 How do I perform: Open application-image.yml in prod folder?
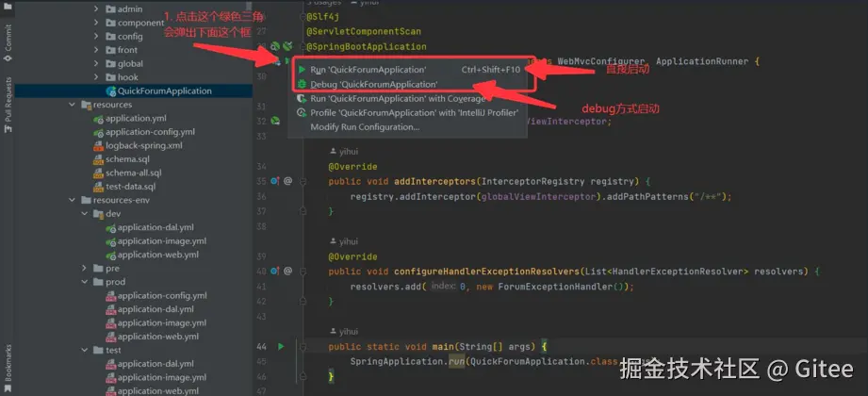tap(156, 322)
